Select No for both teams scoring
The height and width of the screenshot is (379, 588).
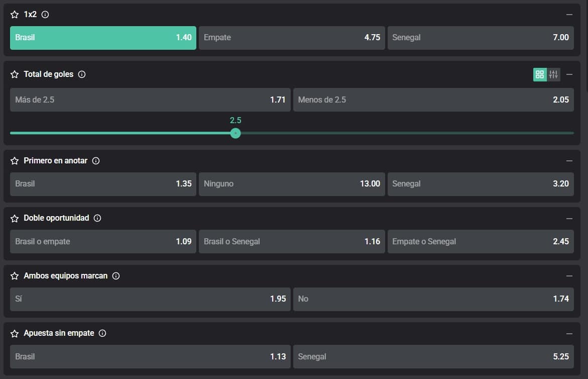tap(433, 299)
